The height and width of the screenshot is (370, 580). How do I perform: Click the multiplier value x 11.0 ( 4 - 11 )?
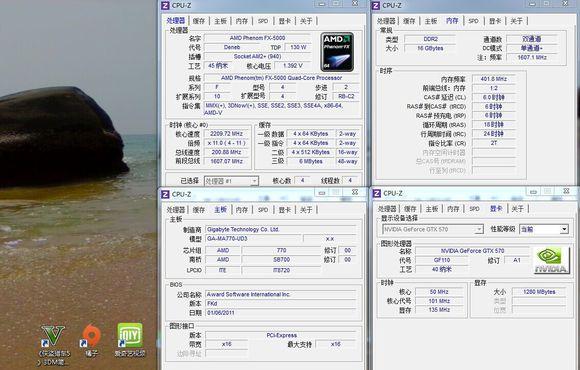tap(226, 143)
